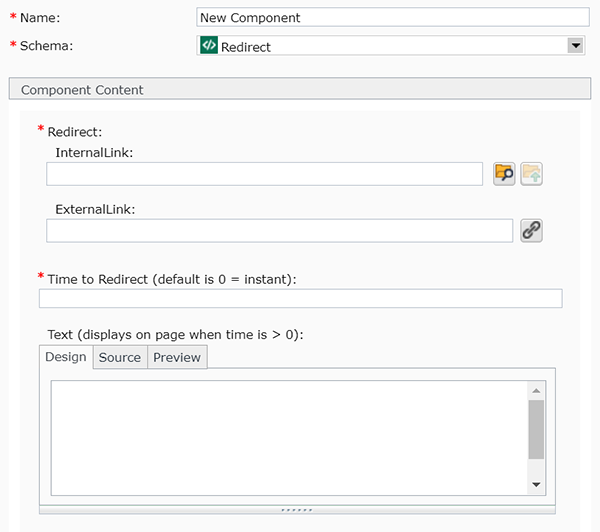Click the green Redirect schema icon

click(x=209, y=45)
